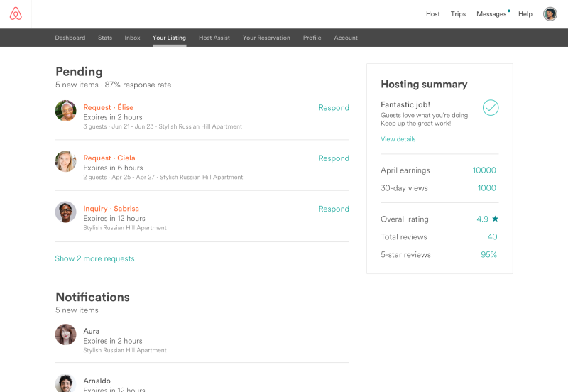The image size is (568, 392).
Task: Click the 5-star reviews value 95%
Action: coord(488,255)
